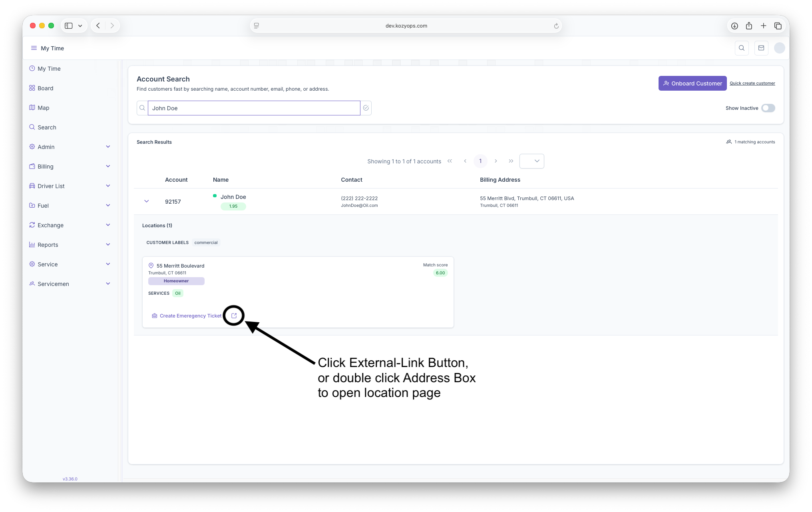Viewport: 812px width, 512px height.
Task: Open the mail envelope icon in header
Action: coord(761,48)
